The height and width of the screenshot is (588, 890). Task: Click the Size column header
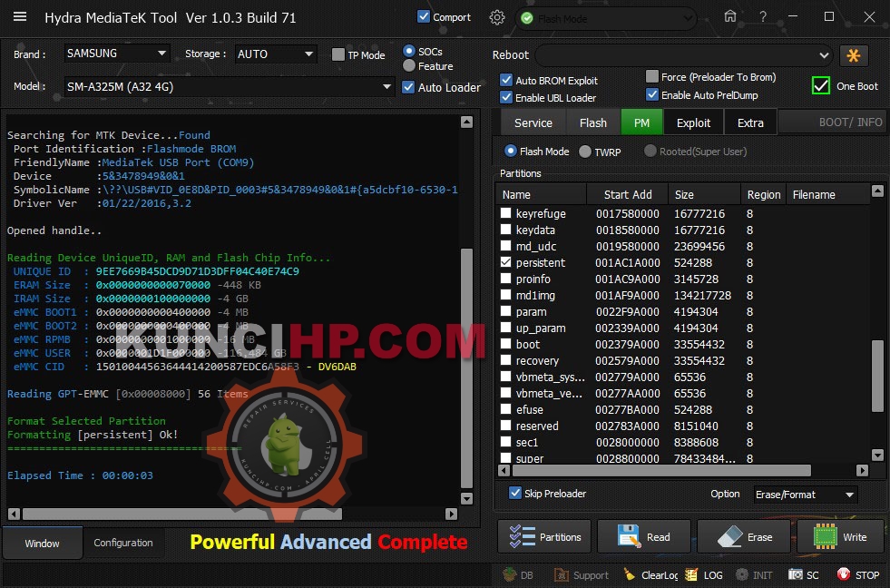pyautogui.click(x=704, y=195)
